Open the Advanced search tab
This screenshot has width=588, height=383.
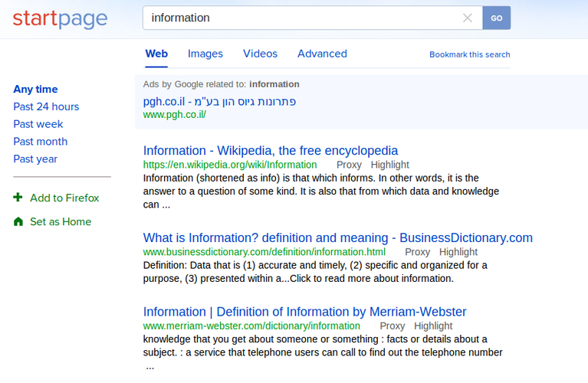click(x=322, y=54)
